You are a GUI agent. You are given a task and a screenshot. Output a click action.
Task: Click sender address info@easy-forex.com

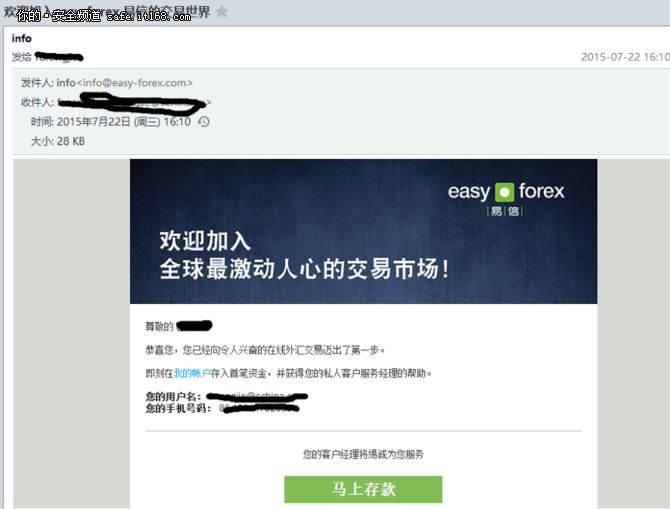(x=135, y=82)
